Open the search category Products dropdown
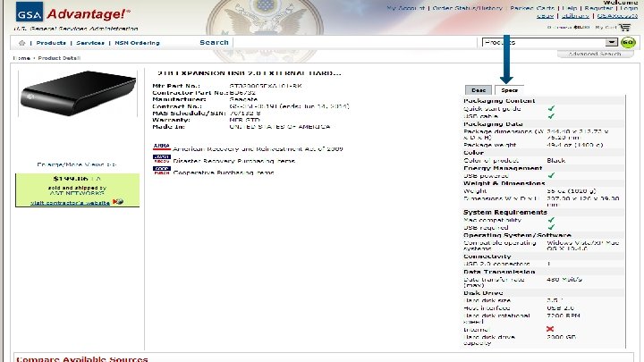The image size is (644, 362). coord(549,42)
